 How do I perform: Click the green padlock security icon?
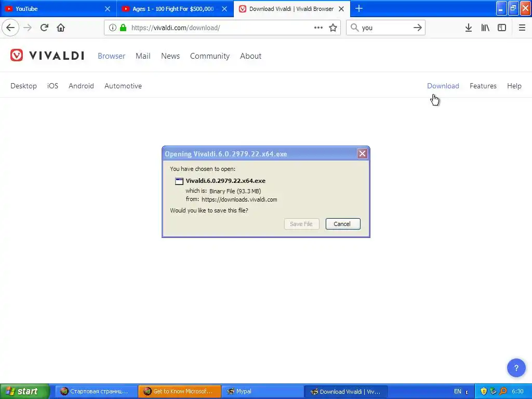point(123,28)
